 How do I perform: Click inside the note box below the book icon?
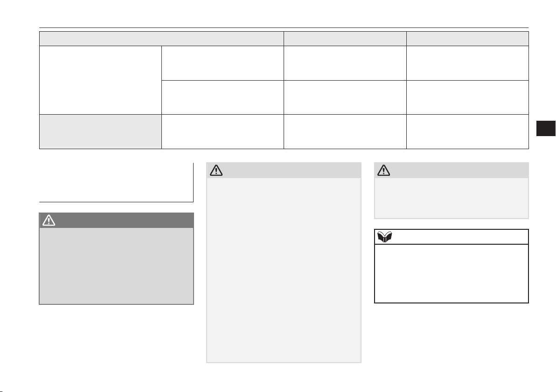click(x=452, y=273)
